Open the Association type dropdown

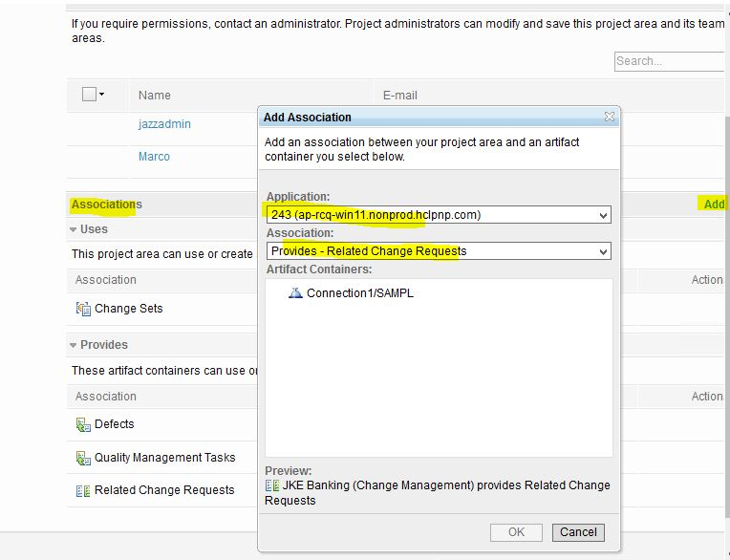[x=603, y=252]
